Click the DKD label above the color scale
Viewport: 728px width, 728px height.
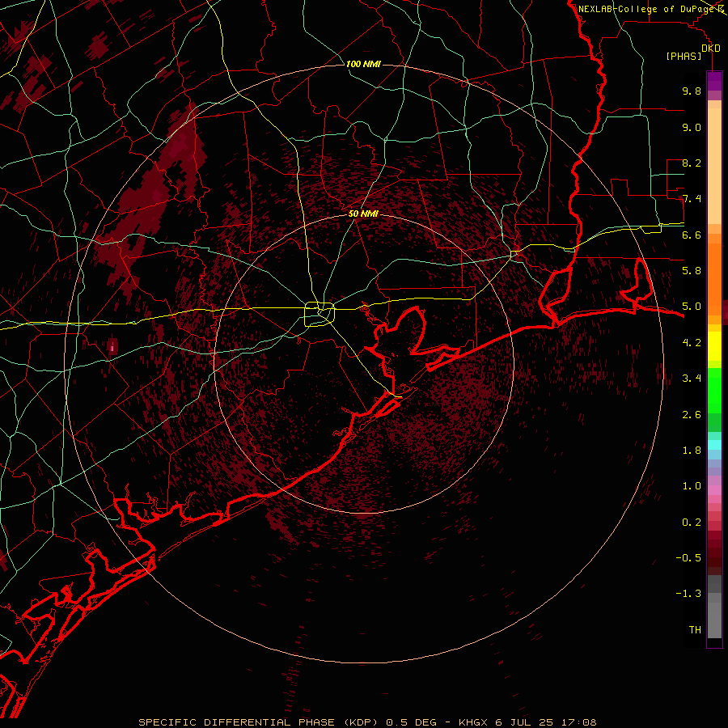(x=711, y=49)
